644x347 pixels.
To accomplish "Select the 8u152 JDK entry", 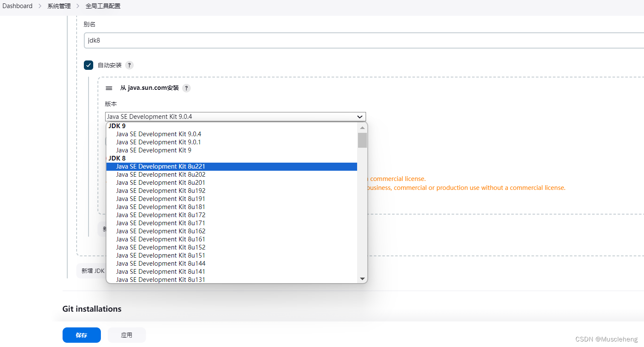I will [x=232, y=247].
